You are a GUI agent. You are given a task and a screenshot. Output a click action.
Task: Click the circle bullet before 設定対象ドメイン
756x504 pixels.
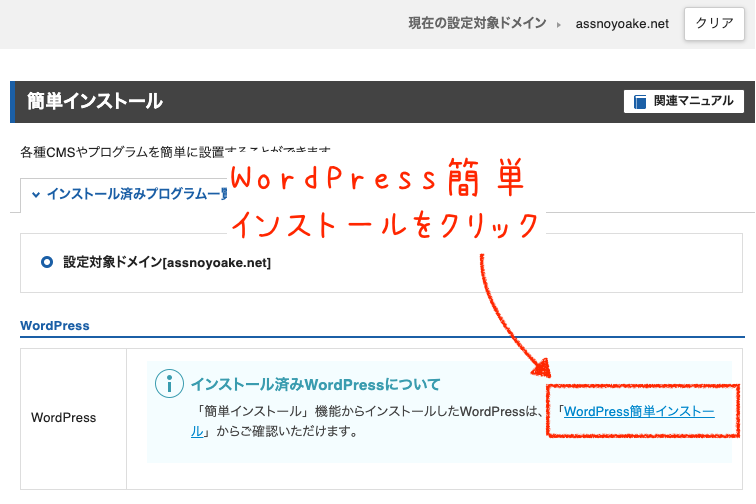47,262
